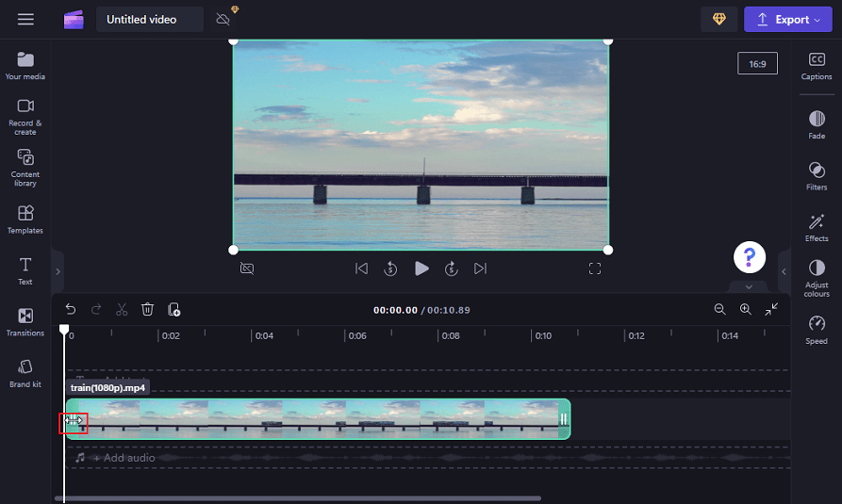Select the playhead marker at start
The image size is (842, 504).
coord(64,329)
